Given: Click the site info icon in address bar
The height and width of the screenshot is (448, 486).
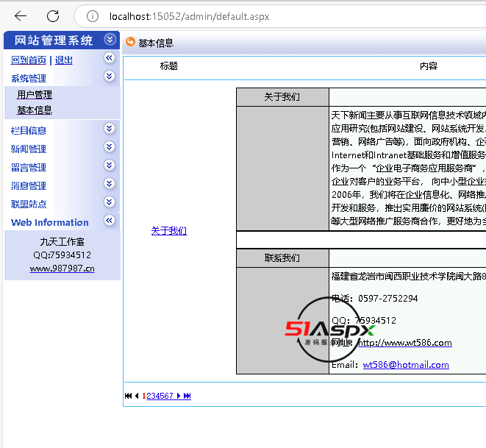Looking at the screenshot, I should pyautogui.click(x=92, y=16).
